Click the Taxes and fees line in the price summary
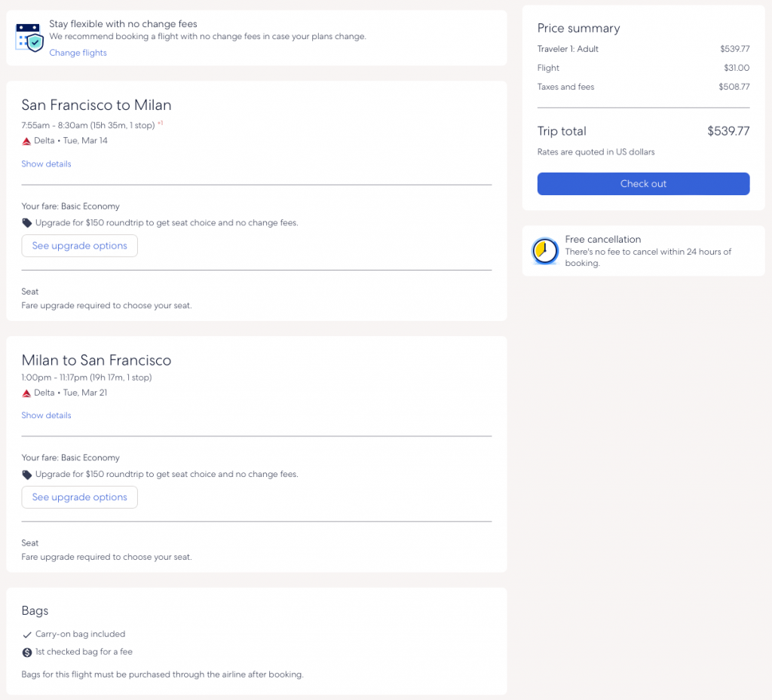 pyautogui.click(x=565, y=87)
